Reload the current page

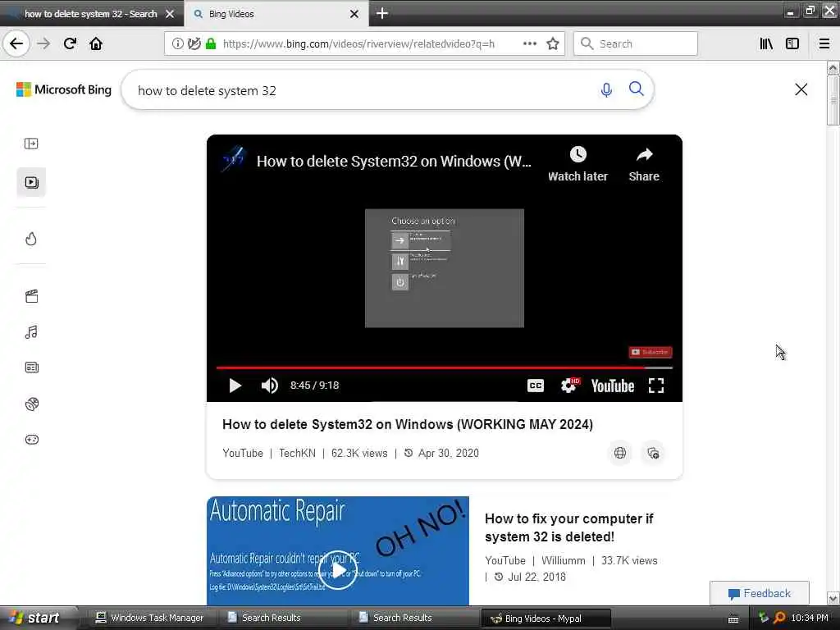pos(70,43)
